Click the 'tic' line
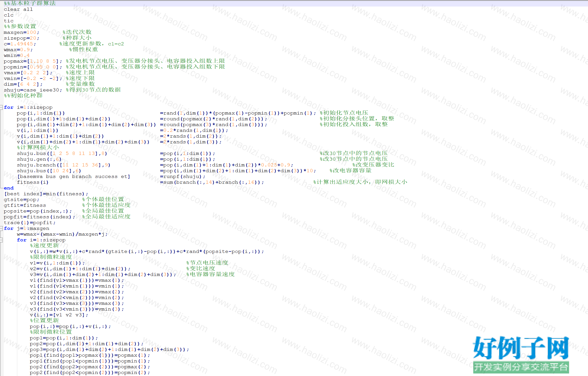This screenshot has width=588, height=376. click(9, 21)
